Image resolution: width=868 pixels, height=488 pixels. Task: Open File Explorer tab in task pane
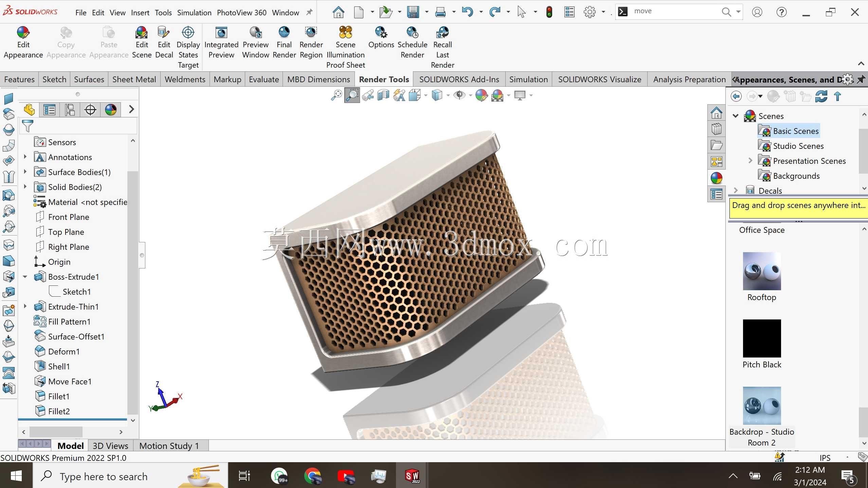[x=717, y=145]
